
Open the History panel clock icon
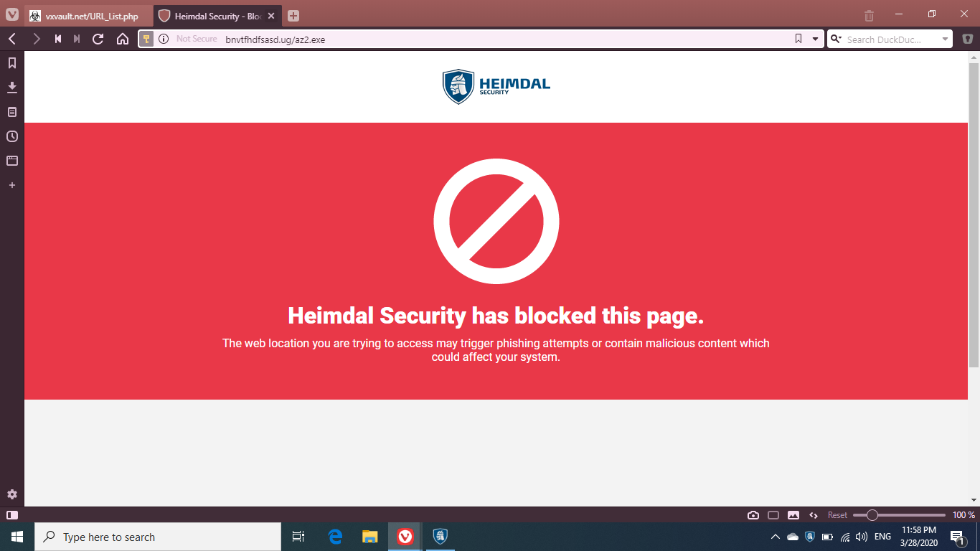[x=12, y=136]
